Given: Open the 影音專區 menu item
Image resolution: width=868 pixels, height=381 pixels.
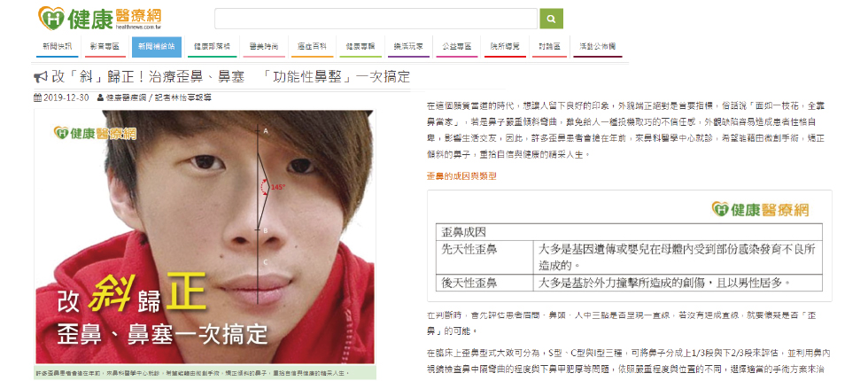Looking at the screenshot, I should 105,46.
